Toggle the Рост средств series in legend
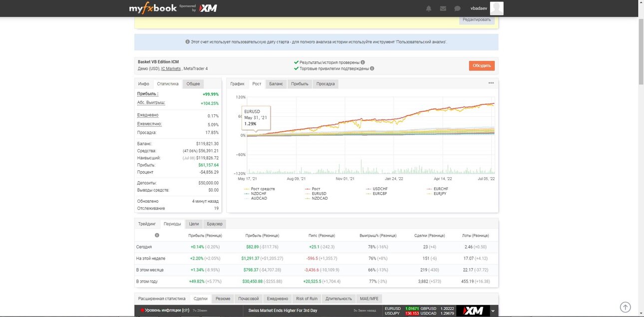This screenshot has width=644, height=317. [259, 189]
